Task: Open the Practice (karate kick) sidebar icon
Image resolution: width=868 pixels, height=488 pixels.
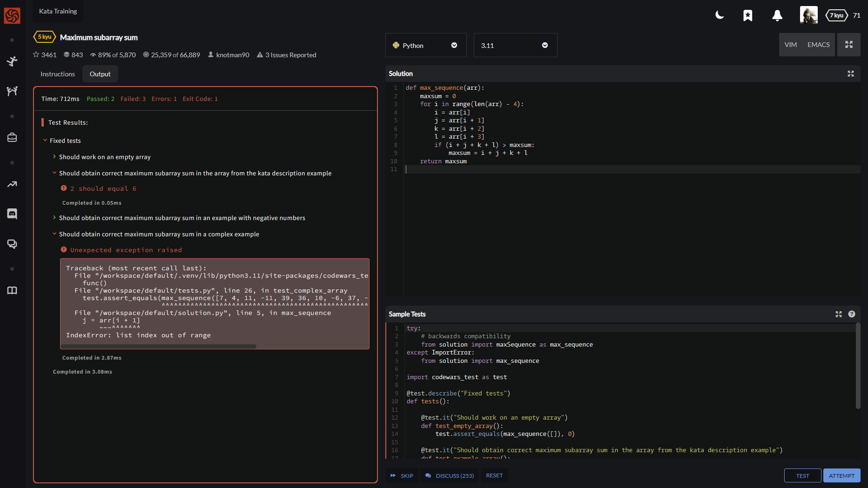Action: click(x=12, y=61)
